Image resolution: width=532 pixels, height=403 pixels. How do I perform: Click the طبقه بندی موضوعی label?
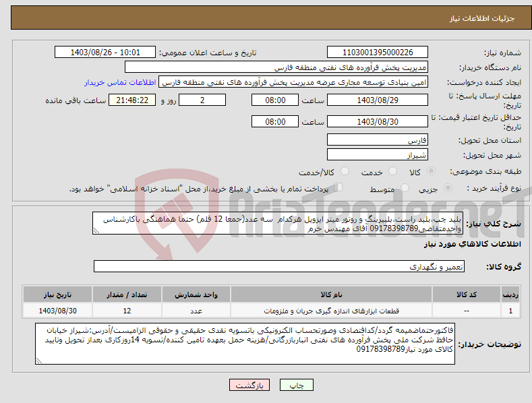[x=485, y=172]
